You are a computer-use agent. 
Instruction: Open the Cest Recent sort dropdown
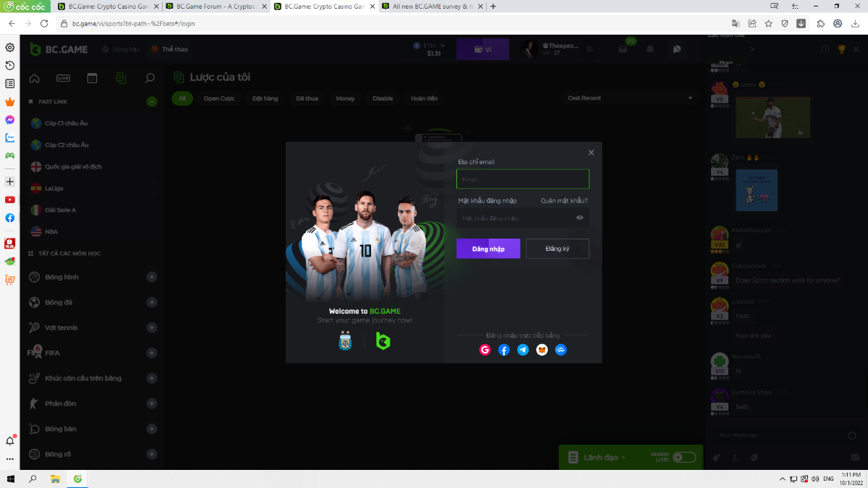pyautogui.click(x=629, y=98)
